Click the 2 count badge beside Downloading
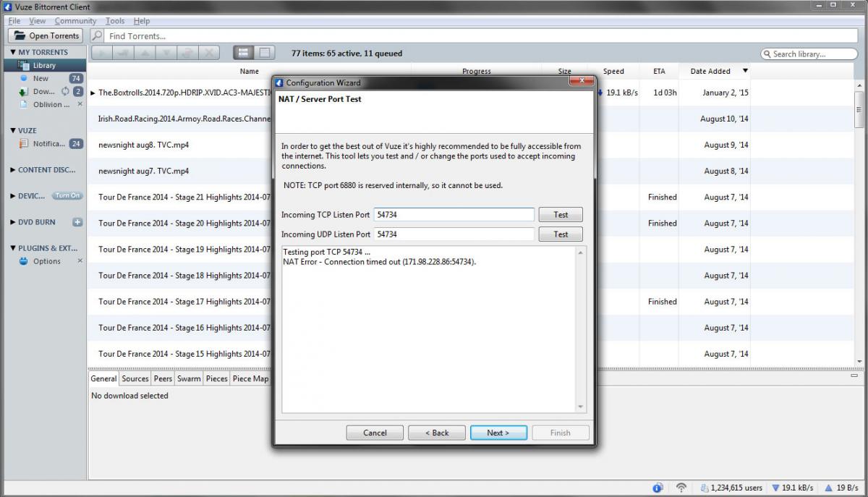 (78, 91)
